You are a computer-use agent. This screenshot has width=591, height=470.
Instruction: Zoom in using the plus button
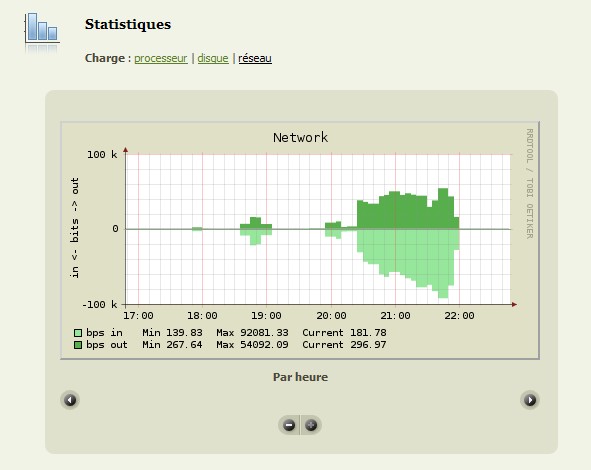tap(311, 425)
